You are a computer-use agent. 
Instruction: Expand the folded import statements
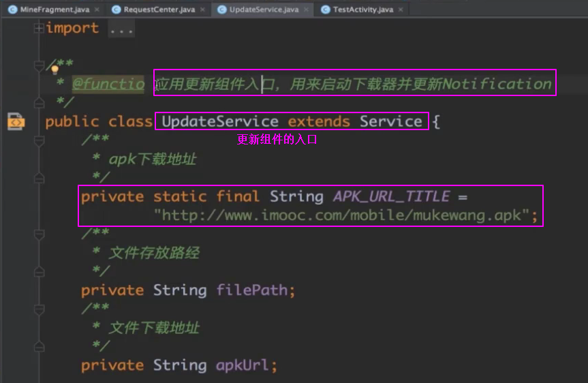(39, 28)
